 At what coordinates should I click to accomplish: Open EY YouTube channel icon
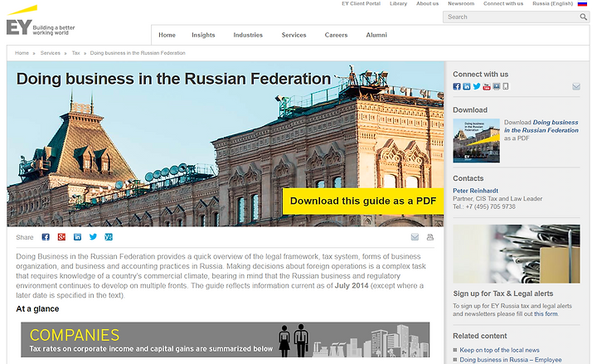487,86
